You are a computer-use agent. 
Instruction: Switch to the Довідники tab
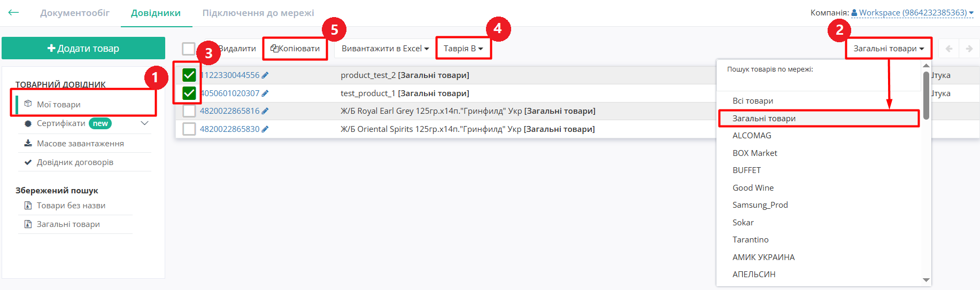point(156,13)
